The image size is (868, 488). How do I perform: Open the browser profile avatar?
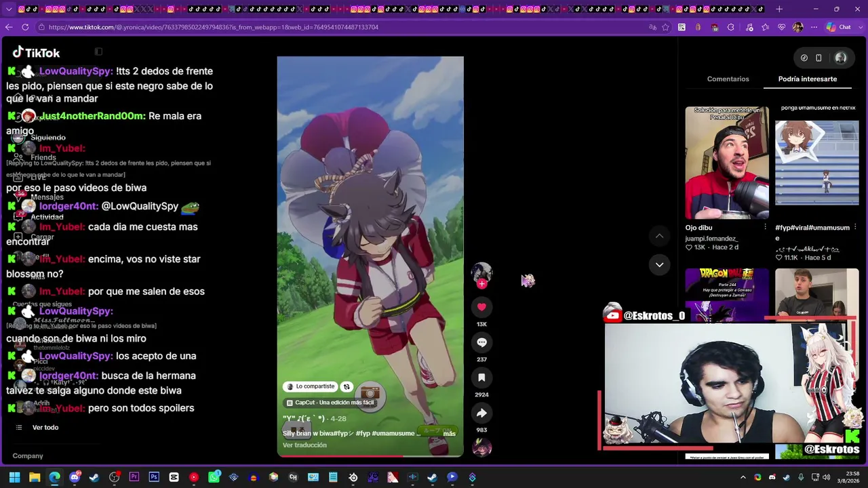click(x=797, y=27)
